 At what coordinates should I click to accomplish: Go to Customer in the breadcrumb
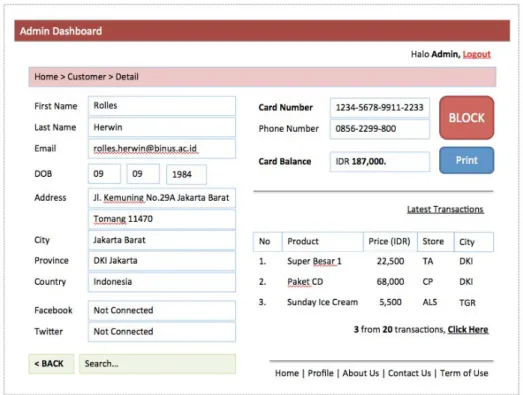pos(86,77)
